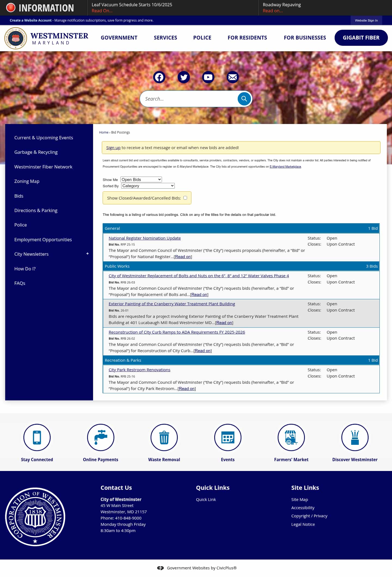392x577 pixels.
Task: Open Site Map footer link
Action: click(299, 500)
